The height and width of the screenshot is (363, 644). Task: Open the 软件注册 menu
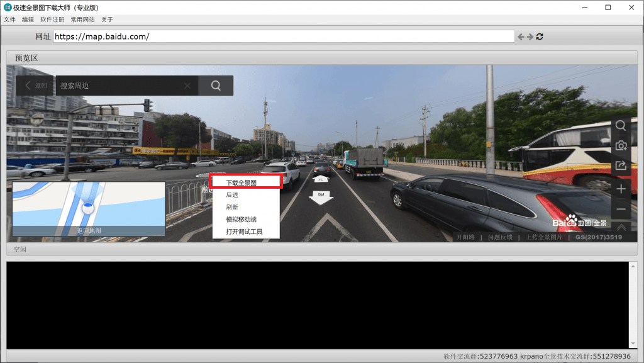[x=52, y=20]
